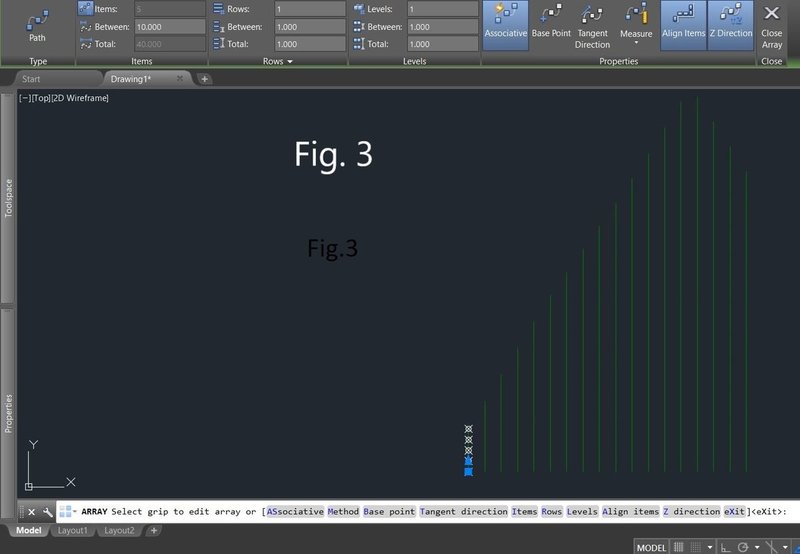Image resolution: width=800 pixels, height=554 pixels.
Task: Edit the Rows Total value field
Action: click(x=310, y=44)
